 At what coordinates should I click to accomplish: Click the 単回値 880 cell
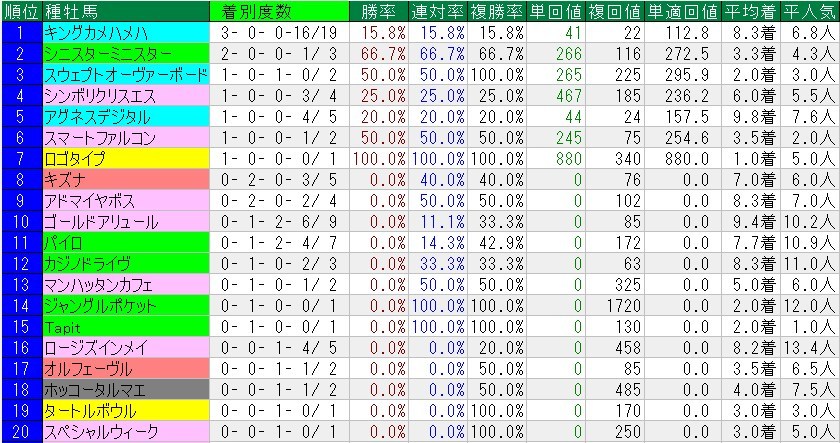[x=555, y=159]
